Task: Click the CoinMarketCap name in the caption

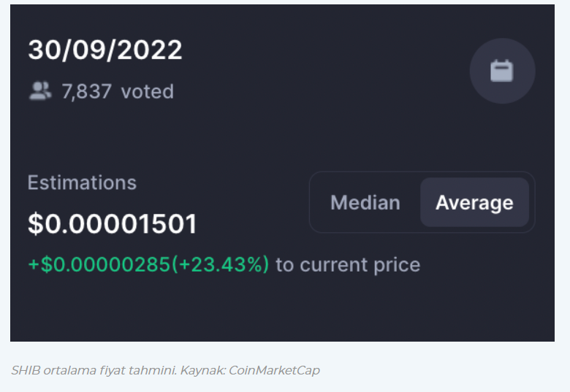Action: coord(275,370)
